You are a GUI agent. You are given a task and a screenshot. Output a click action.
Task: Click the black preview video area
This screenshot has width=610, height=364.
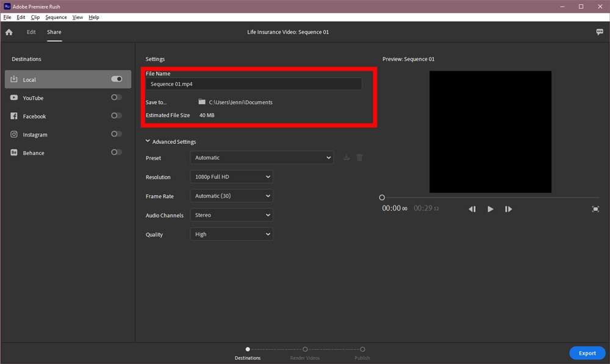point(490,132)
